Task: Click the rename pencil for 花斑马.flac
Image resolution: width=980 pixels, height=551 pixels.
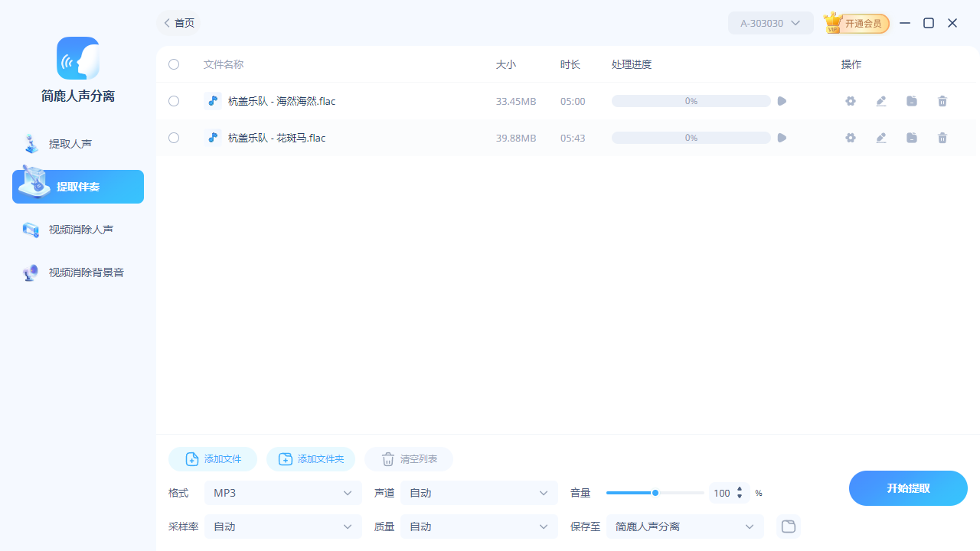Action: point(880,138)
